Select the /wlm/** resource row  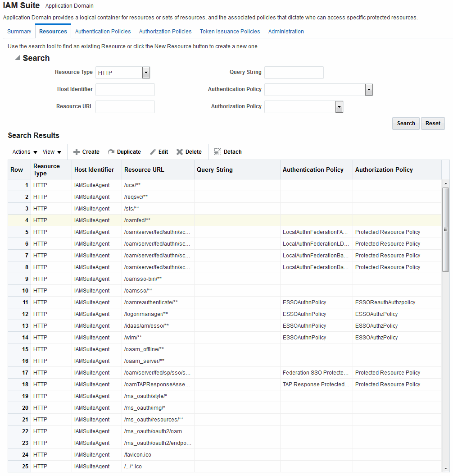click(x=225, y=338)
